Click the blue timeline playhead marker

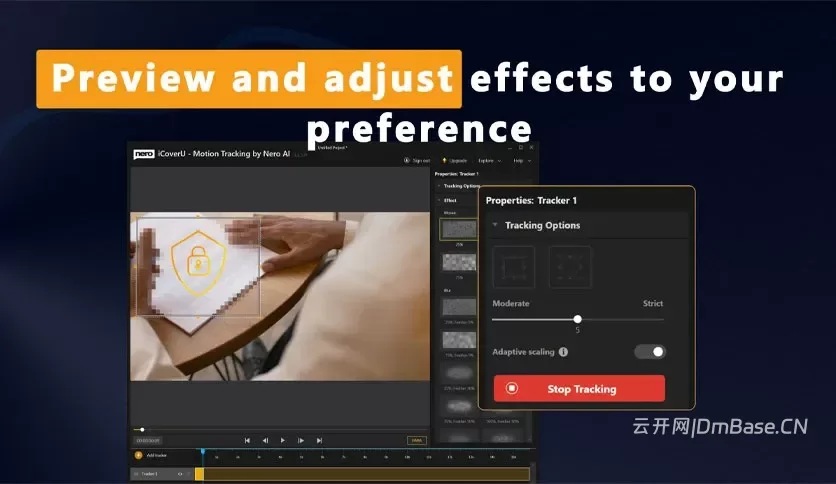(203, 452)
